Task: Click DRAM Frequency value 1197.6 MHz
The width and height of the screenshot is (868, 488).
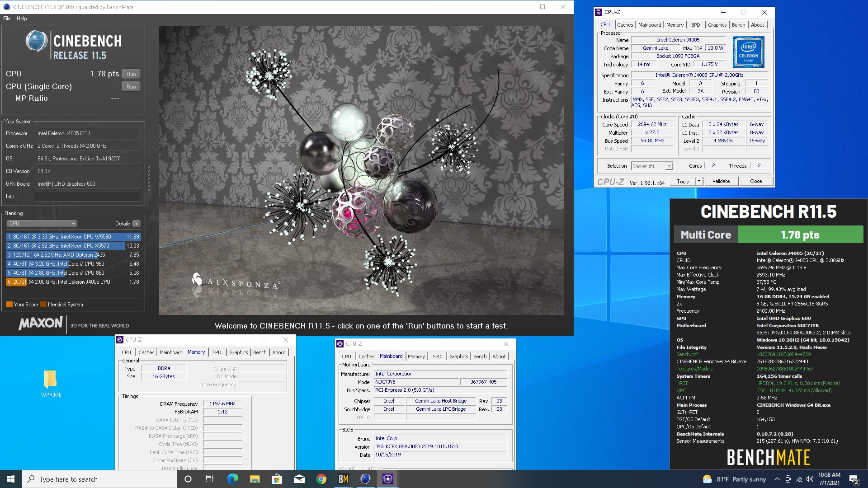Action: click(x=222, y=404)
